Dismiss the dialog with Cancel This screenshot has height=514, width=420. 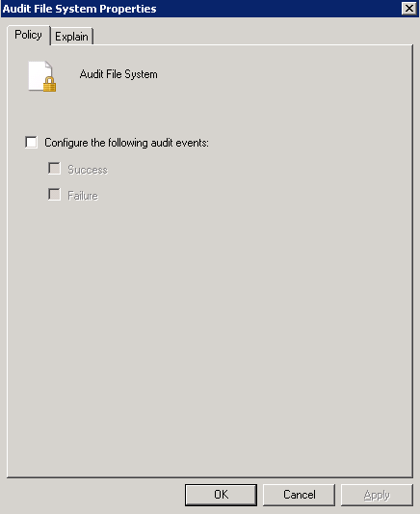pos(299,495)
